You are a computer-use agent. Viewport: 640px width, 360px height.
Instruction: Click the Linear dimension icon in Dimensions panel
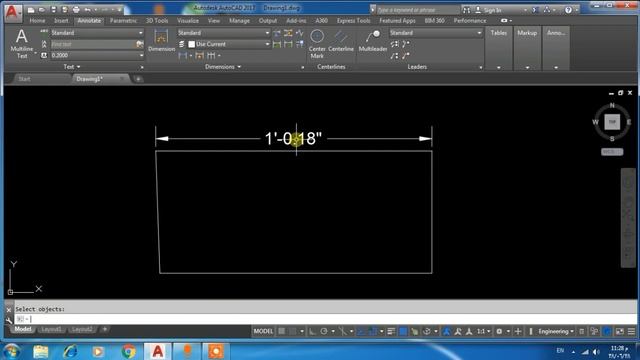182,55
